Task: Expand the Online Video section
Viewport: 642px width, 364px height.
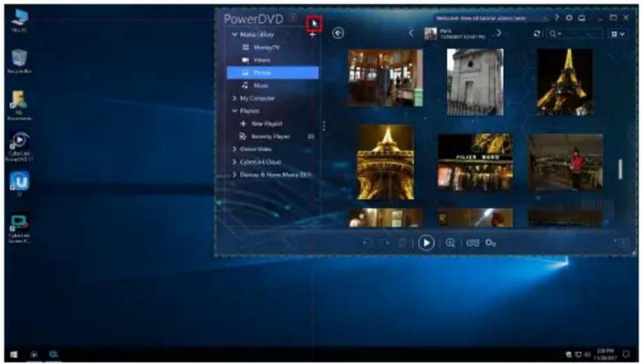Action: pyautogui.click(x=234, y=149)
